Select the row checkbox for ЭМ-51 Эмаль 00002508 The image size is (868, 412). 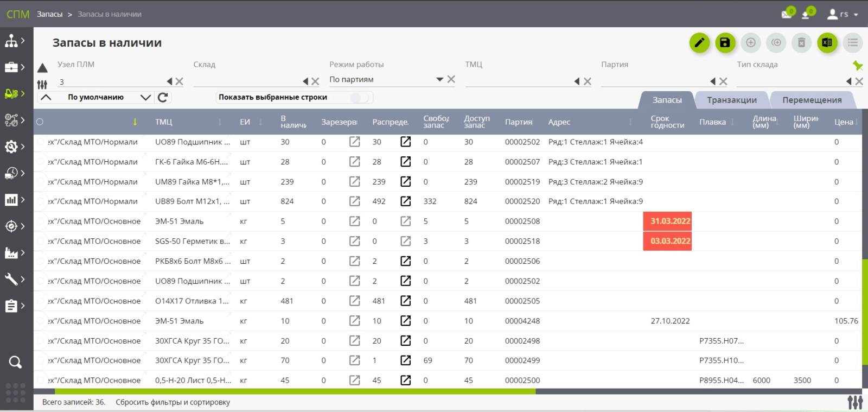point(40,221)
